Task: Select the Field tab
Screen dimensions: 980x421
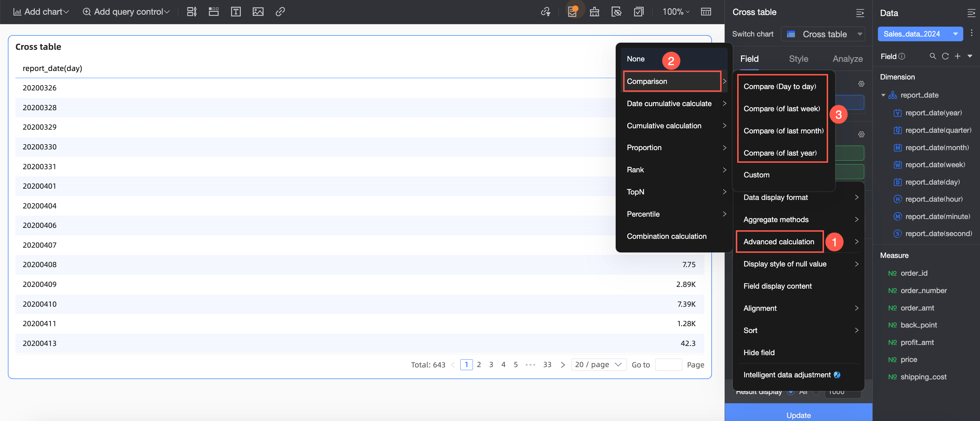Action: (x=749, y=59)
